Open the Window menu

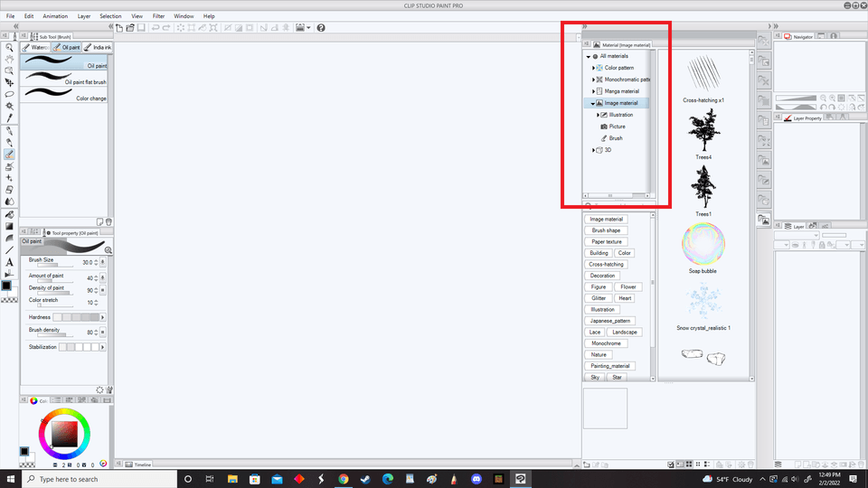click(184, 16)
